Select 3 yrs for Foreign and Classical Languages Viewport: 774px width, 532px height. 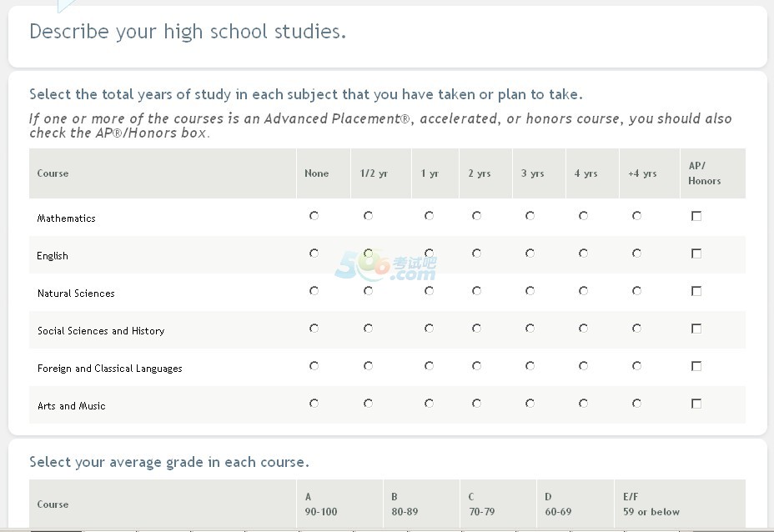pyautogui.click(x=530, y=366)
